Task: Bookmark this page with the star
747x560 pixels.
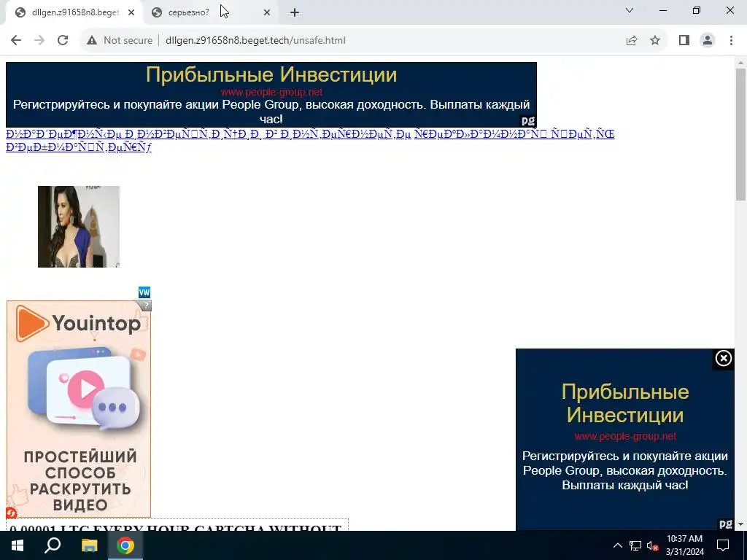Action: click(655, 41)
